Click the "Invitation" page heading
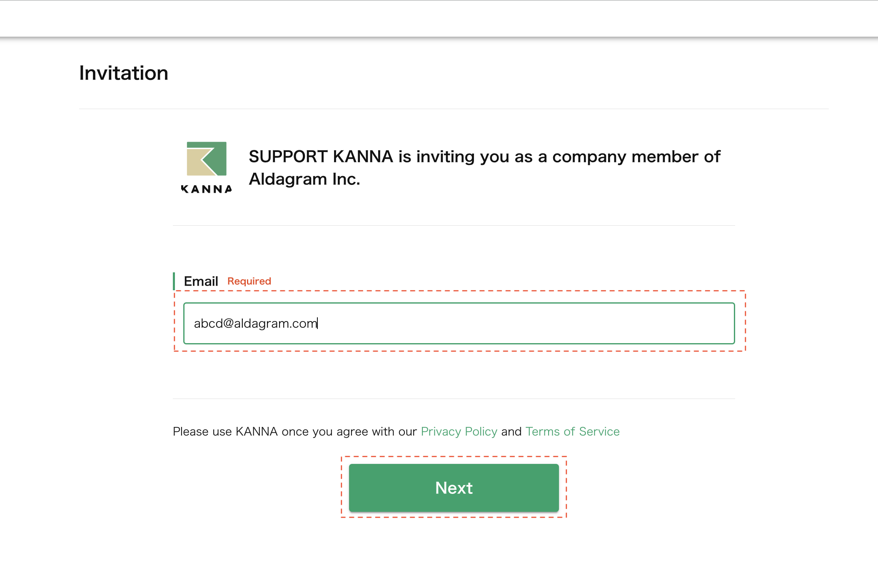This screenshot has width=878, height=588. [124, 73]
